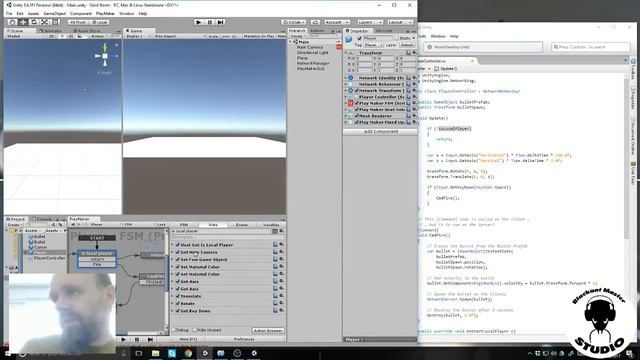Select the Scale tool in Unity toolbar
This screenshot has height=360, width=640.
(x=44, y=22)
